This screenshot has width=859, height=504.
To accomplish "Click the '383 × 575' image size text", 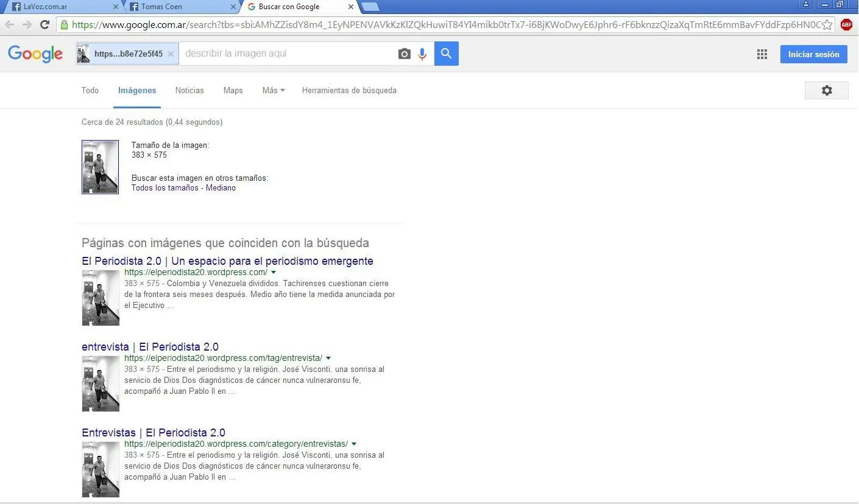I will 149,155.
